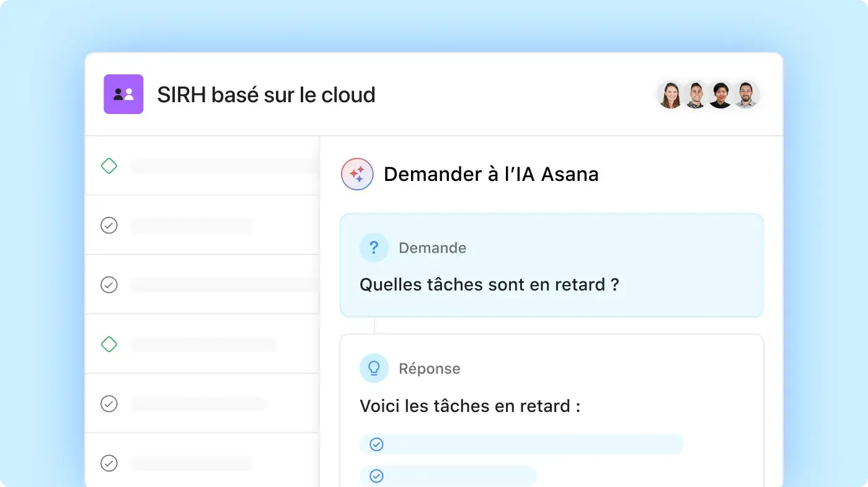
Task: Click the blue question mark icon beside Demande
Action: (374, 248)
